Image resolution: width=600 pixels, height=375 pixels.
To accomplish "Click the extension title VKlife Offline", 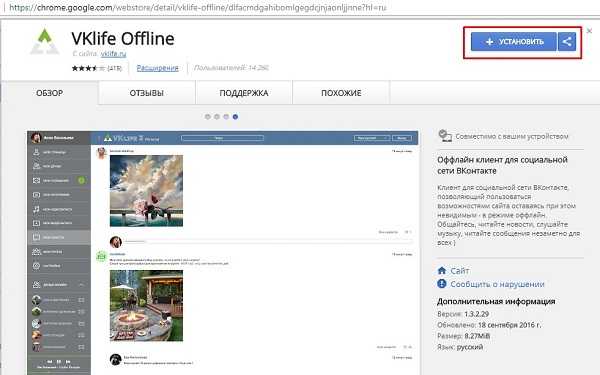I will [x=123, y=39].
